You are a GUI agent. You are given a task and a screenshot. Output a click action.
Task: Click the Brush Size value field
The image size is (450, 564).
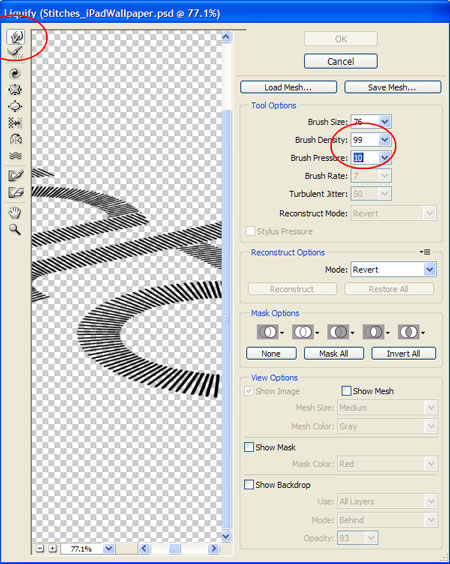pyautogui.click(x=365, y=122)
